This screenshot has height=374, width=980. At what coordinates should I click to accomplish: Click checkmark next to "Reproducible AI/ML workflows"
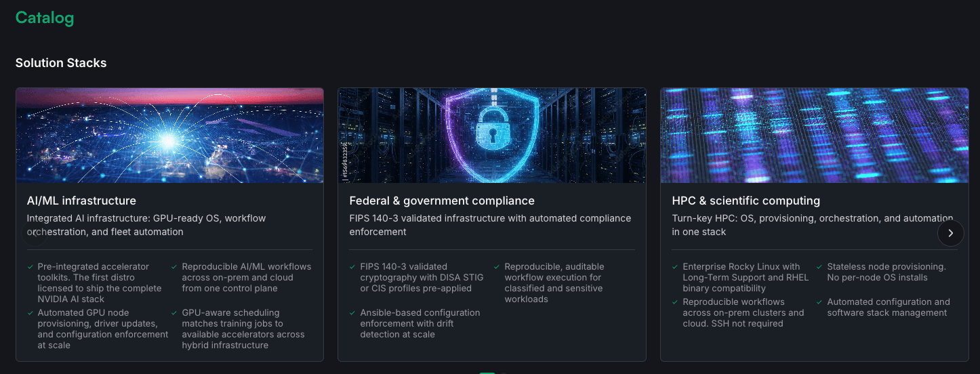(175, 267)
